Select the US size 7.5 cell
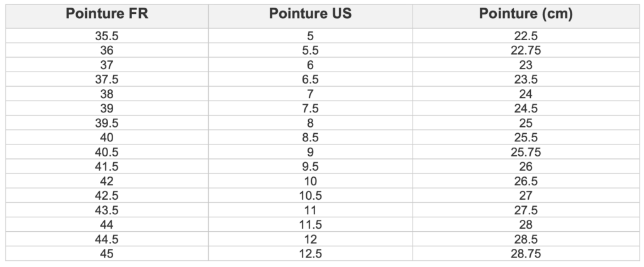Image resolution: width=644 pixels, height=267 pixels. (310, 108)
